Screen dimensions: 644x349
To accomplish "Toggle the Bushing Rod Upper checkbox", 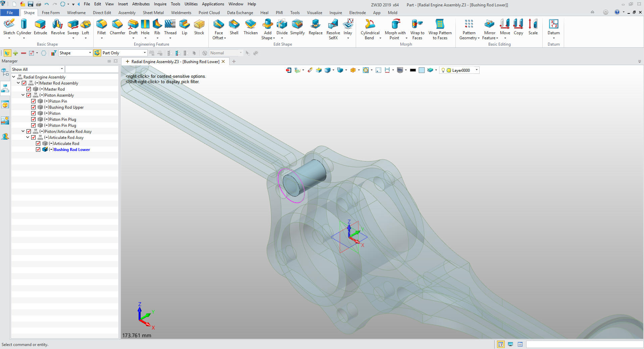I will pyautogui.click(x=34, y=107).
